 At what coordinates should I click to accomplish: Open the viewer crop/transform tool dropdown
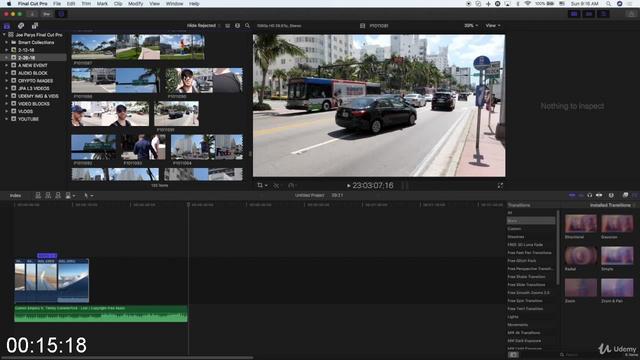[262, 185]
